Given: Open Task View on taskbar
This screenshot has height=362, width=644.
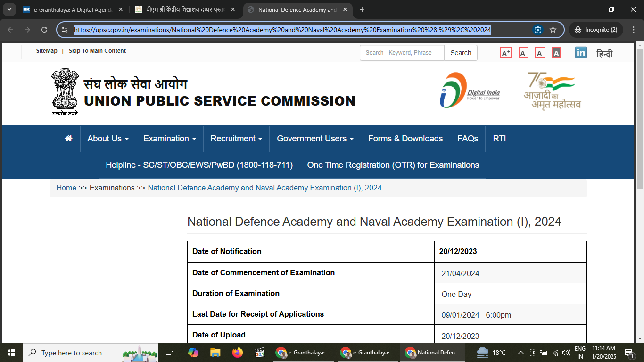Looking at the screenshot, I should click(x=170, y=353).
